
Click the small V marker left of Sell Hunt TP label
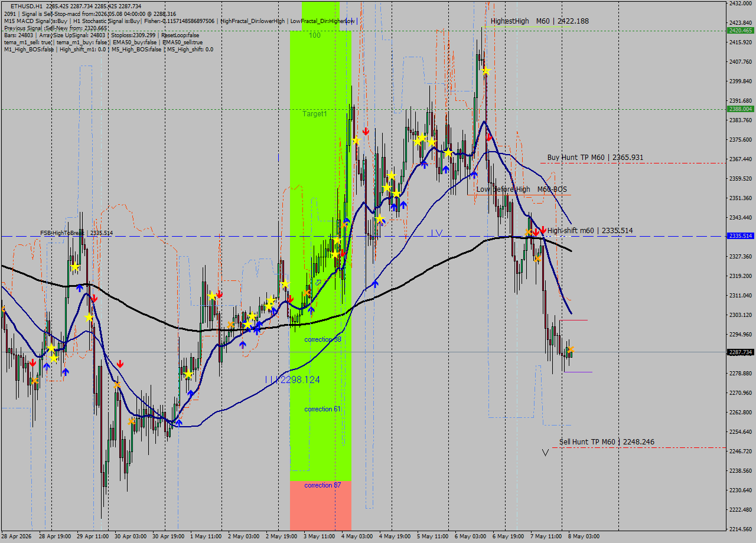click(x=545, y=452)
